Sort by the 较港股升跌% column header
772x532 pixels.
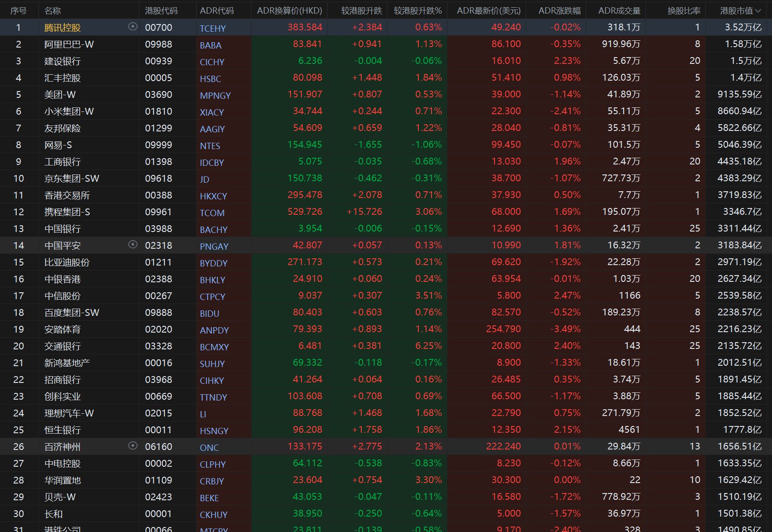click(x=418, y=10)
